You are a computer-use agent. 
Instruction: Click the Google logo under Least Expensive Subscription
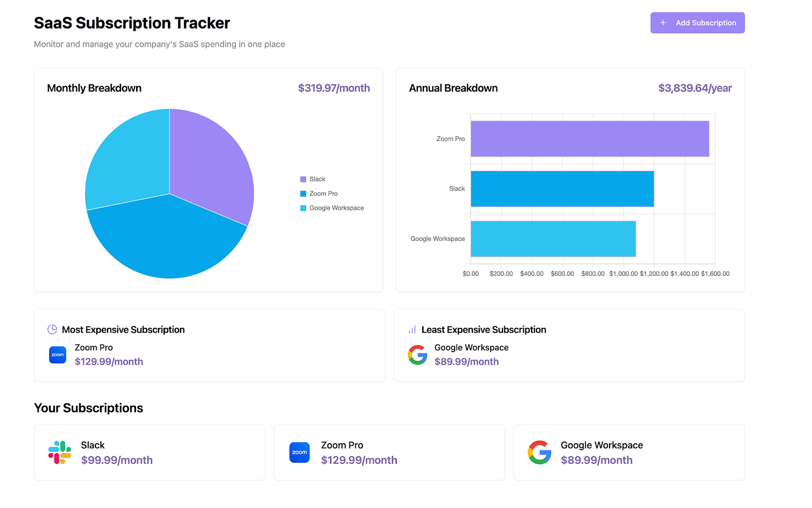(x=417, y=355)
